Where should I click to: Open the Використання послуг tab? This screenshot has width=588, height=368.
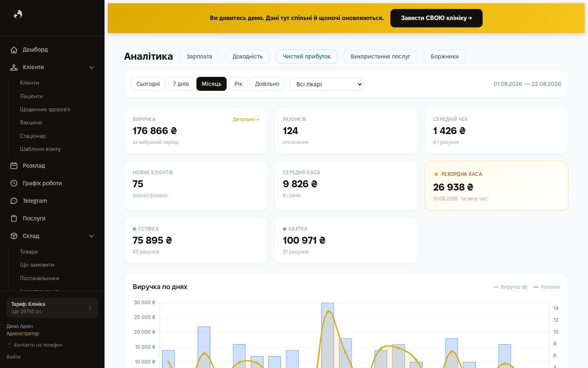pyautogui.click(x=381, y=56)
